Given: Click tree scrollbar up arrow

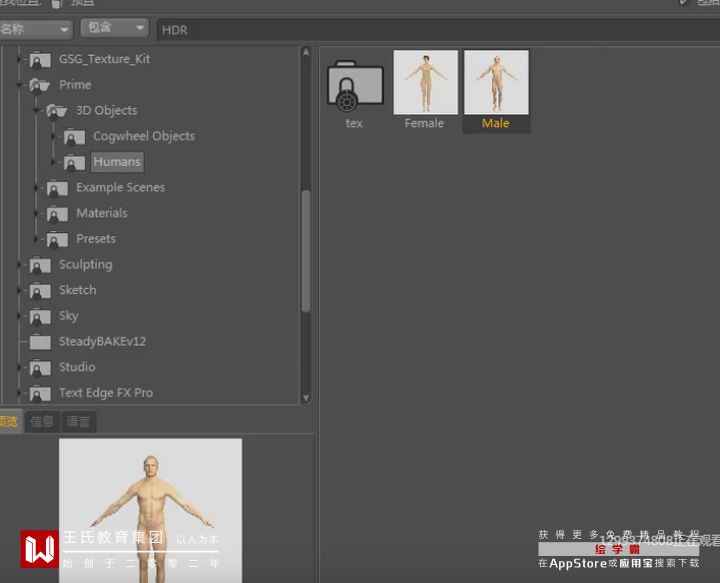Looking at the screenshot, I should [x=306, y=52].
